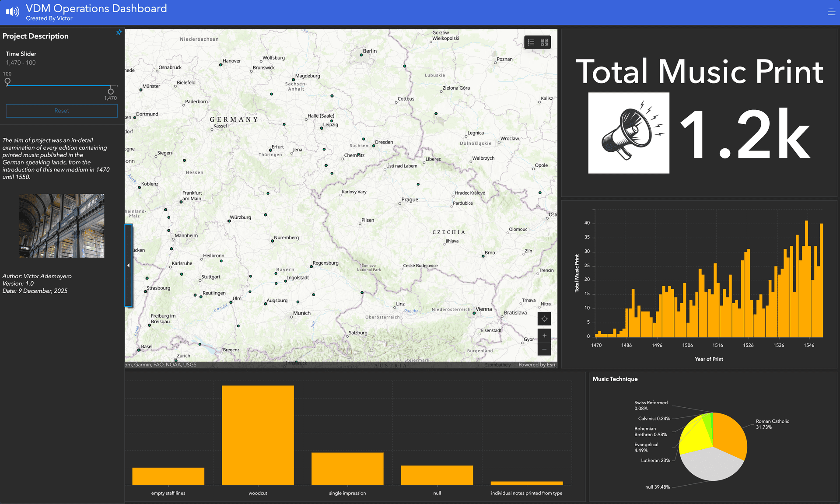Viewport: 840px width, 504px height.
Task: Open the layer list dropdown on the map
Action: [531, 42]
